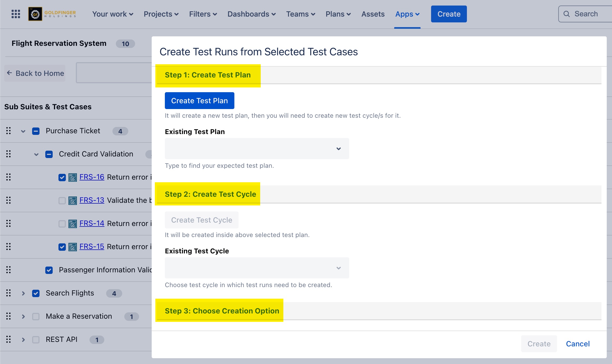Open the Dashboards menu
Viewport: 612px width, 364px height.
[251, 14]
